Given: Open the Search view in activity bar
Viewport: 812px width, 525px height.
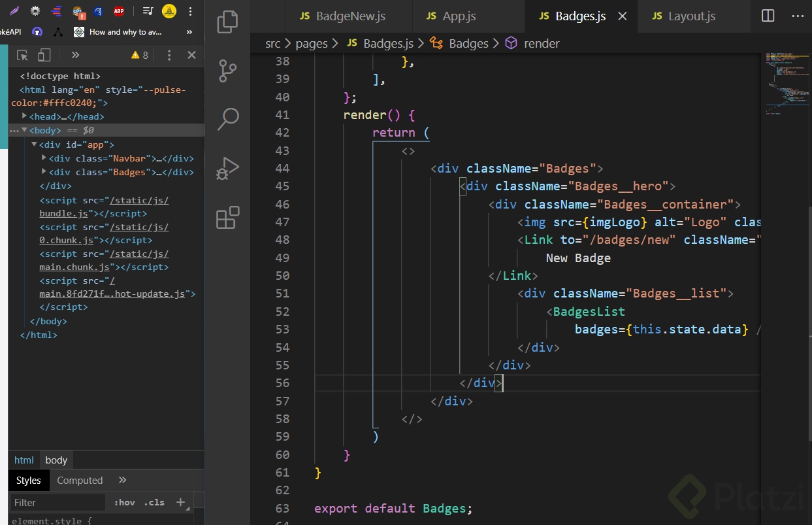Looking at the screenshot, I should [227, 118].
